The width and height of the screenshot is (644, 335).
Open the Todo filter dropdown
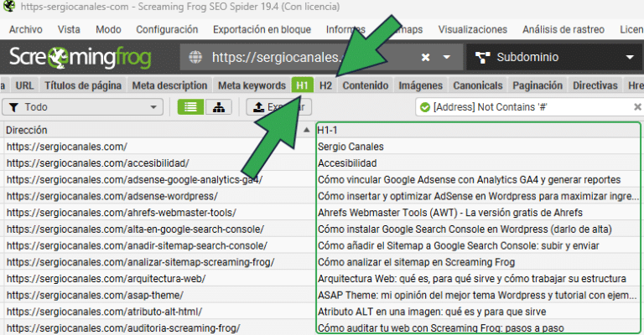(153, 107)
